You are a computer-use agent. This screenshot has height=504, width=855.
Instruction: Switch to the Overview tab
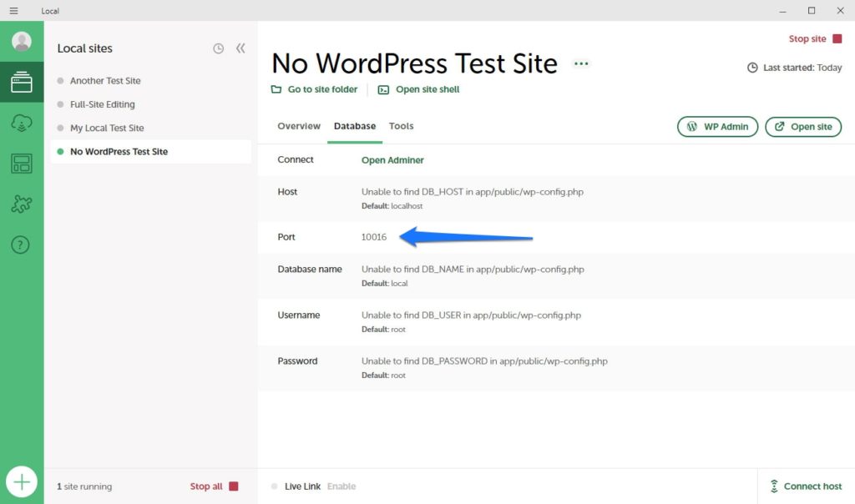click(299, 126)
